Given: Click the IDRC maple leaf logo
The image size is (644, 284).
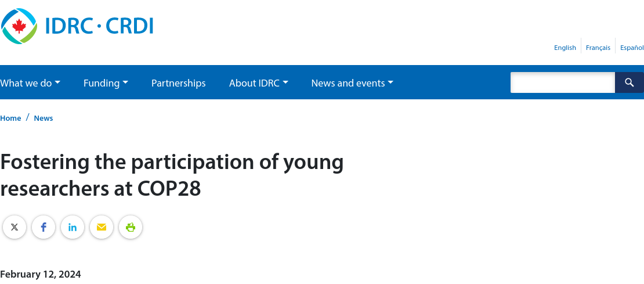Looking at the screenshot, I should click(19, 26).
